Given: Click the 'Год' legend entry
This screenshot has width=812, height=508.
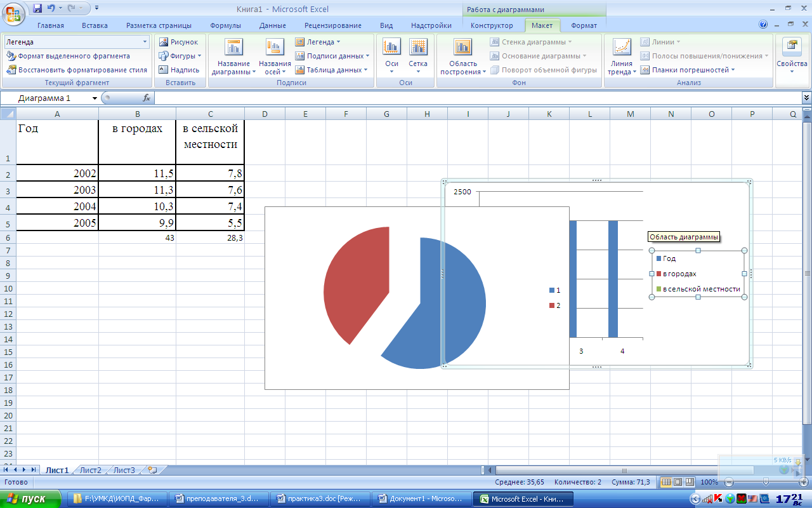Looking at the screenshot, I should point(666,258).
